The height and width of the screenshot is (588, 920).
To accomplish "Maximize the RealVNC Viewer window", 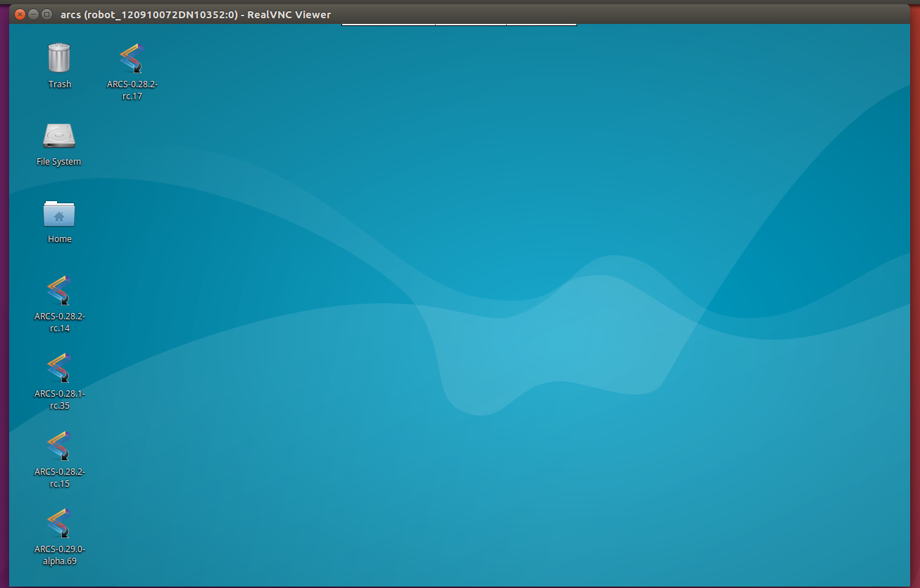I will point(46,14).
